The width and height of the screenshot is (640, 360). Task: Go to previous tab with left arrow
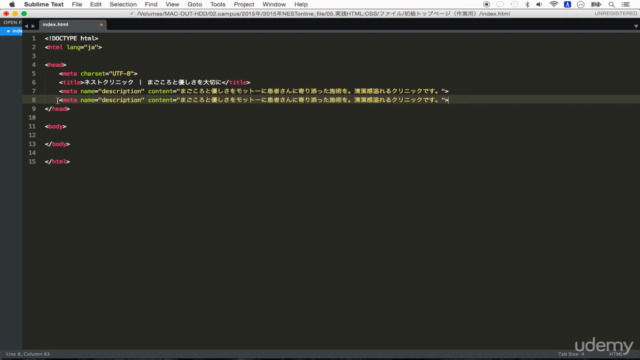(27, 26)
